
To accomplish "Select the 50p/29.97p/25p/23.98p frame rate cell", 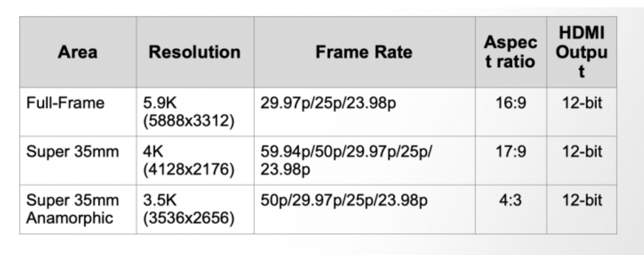I will click(344, 200).
